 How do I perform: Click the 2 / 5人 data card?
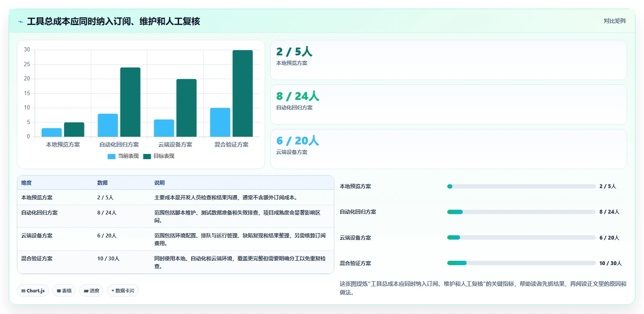pyautogui.click(x=449, y=60)
